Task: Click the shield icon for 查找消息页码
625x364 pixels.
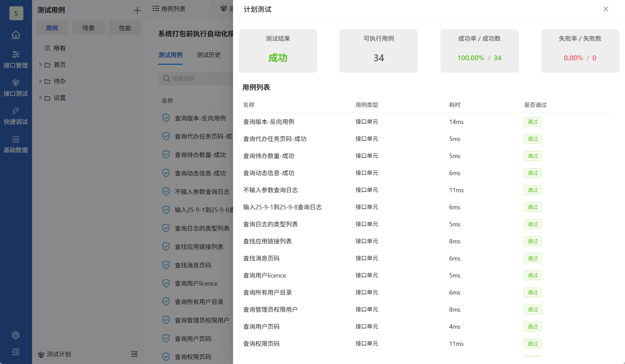Action: [166, 265]
